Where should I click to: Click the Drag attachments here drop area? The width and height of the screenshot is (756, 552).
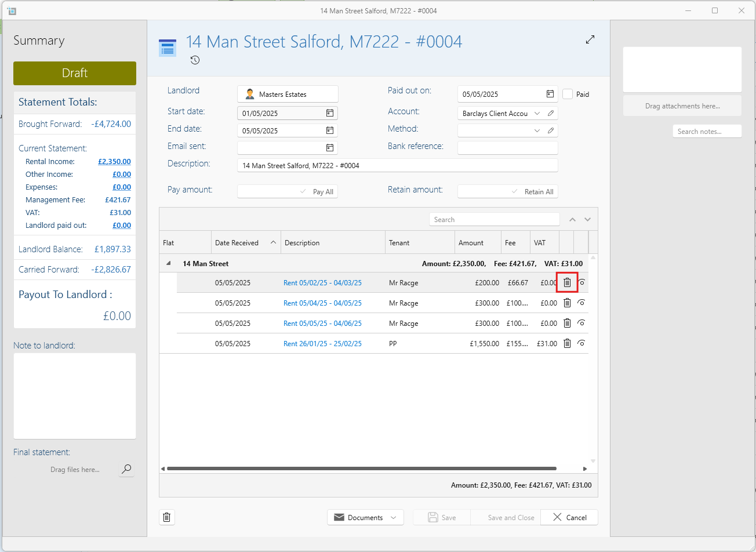pyautogui.click(x=682, y=106)
